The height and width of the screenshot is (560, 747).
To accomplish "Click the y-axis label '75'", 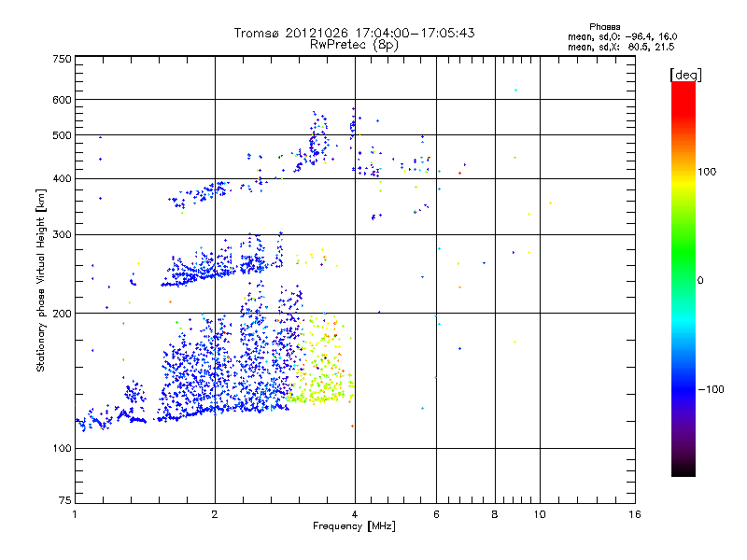I will point(65,500).
